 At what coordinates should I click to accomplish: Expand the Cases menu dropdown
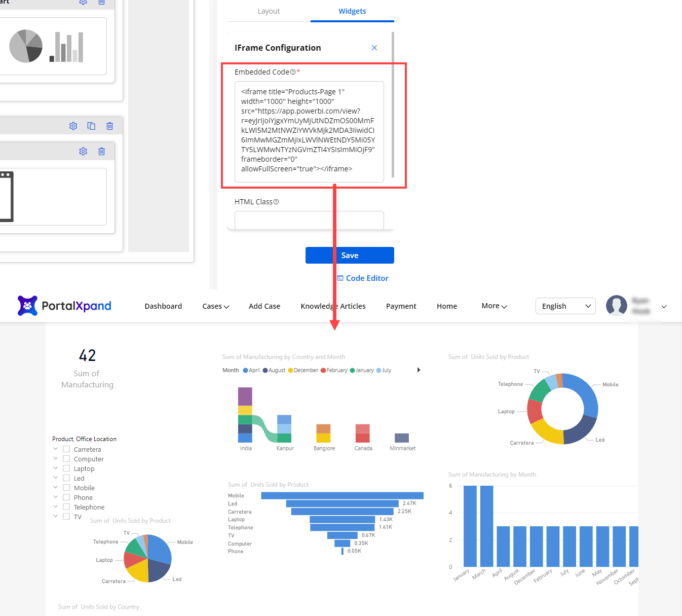click(215, 306)
